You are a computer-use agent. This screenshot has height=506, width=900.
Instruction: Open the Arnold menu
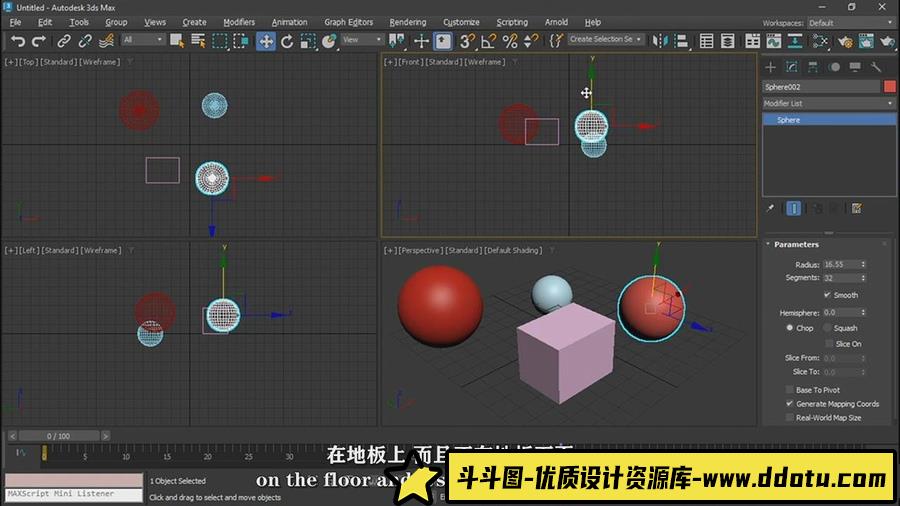point(556,22)
